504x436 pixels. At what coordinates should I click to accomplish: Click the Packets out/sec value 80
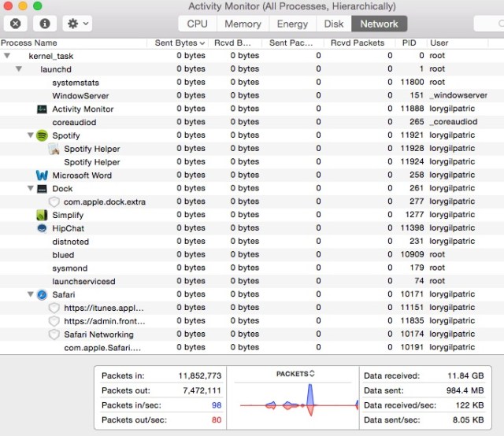coord(217,420)
